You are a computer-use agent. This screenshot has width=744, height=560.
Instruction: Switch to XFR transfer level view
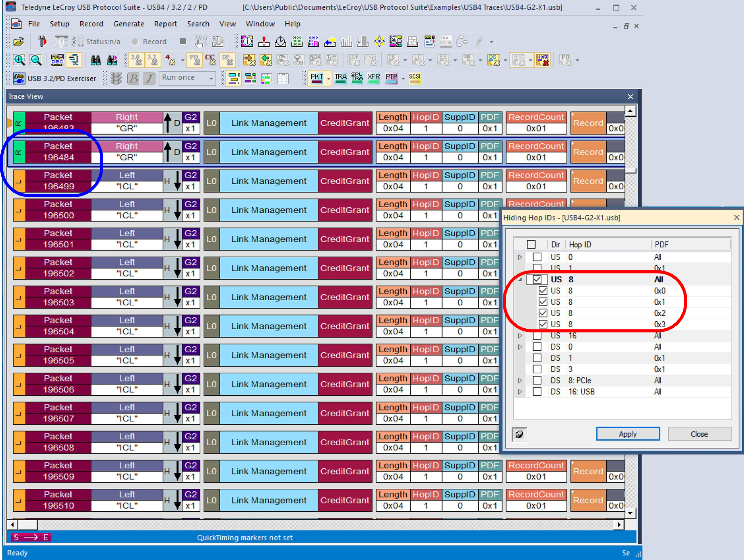pyautogui.click(x=374, y=78)
